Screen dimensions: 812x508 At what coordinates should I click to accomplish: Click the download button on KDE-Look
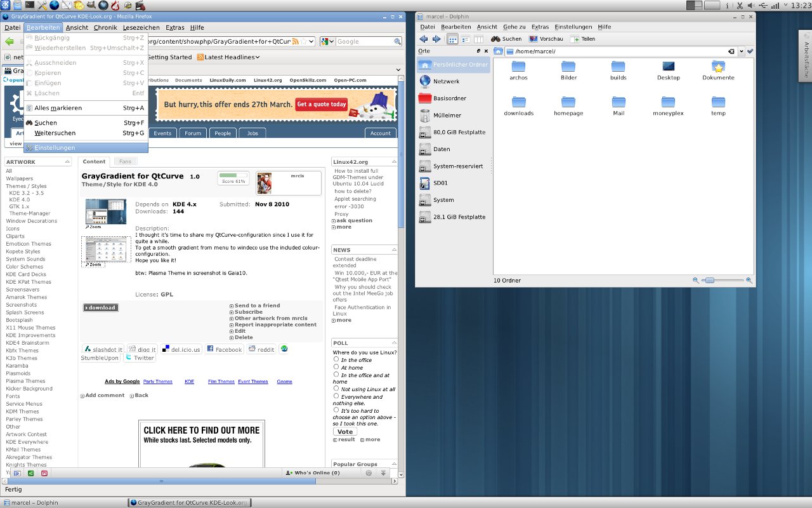(100, 307)
